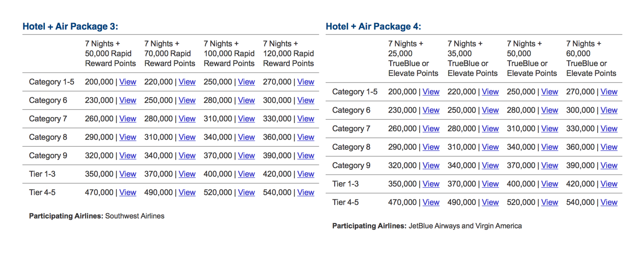Select Package 4 Category 8 360,000 View link

tap(609, 147)
